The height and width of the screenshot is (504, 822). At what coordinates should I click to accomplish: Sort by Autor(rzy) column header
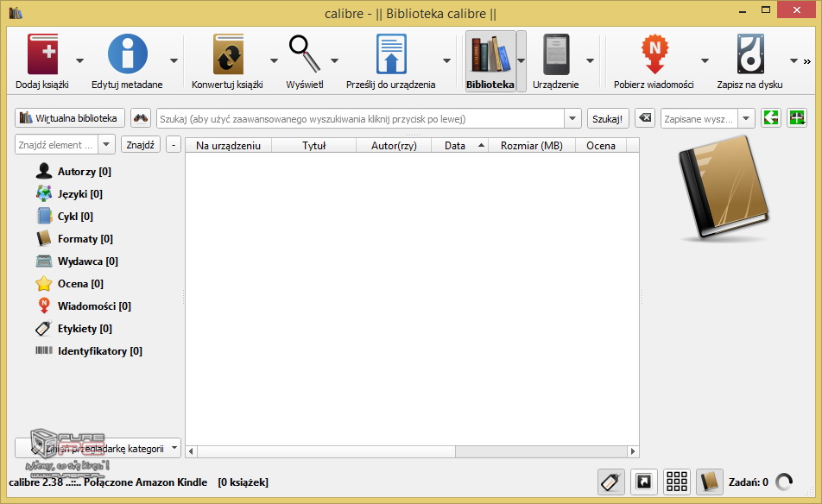[x=394, y=146]
